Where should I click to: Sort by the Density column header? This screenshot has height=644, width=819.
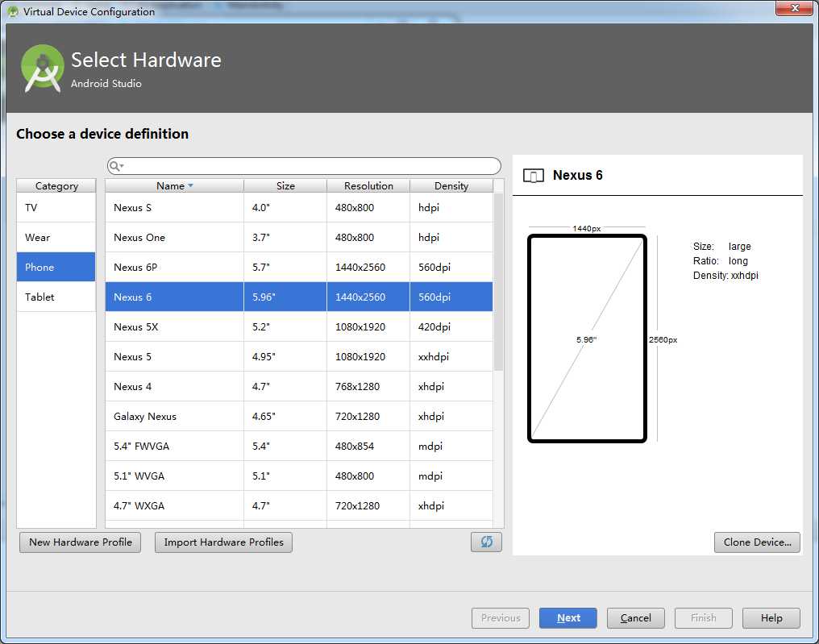point(451,186)
